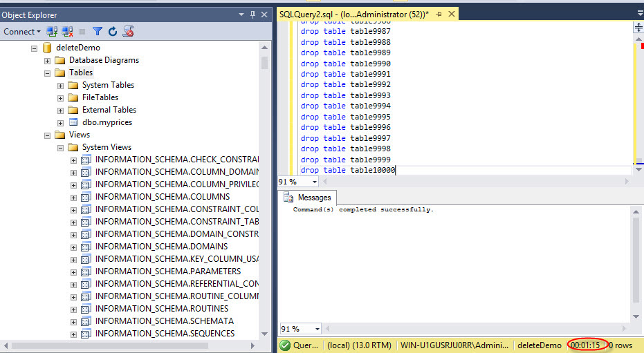644x353 pixels.
Task: Click the Views folder icon
Action: pos(60,135)
